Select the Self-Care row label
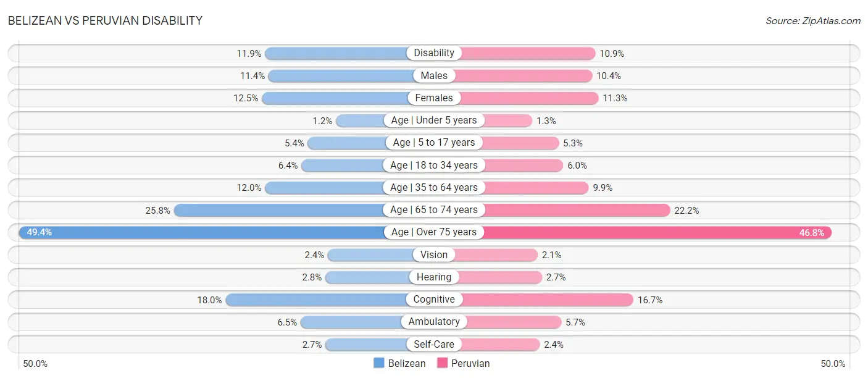Viewport: 868px width, 378px height. [x=434, y=344]
